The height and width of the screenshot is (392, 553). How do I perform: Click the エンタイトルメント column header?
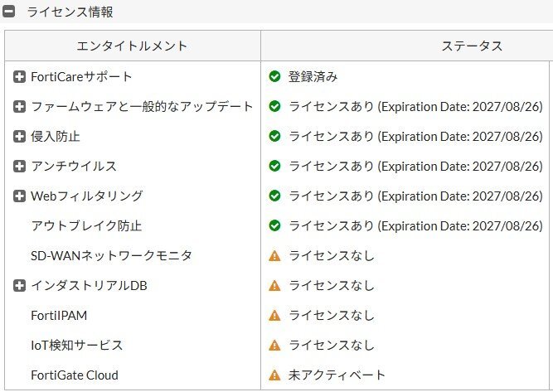(x=132, y=46)
